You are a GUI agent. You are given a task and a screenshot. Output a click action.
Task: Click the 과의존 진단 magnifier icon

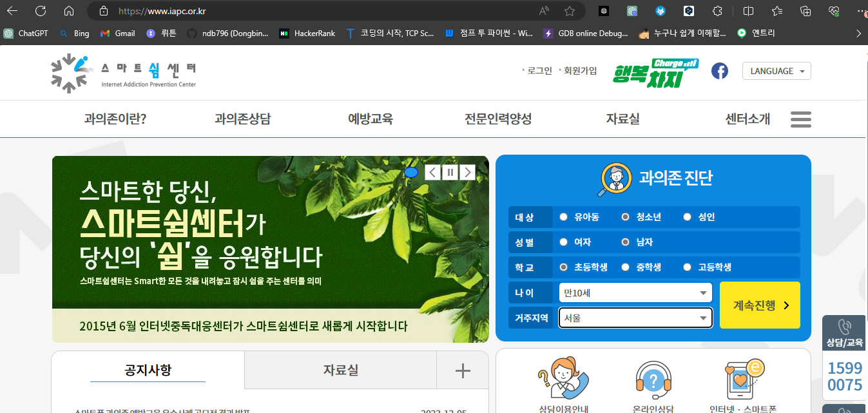pos(615,179)
